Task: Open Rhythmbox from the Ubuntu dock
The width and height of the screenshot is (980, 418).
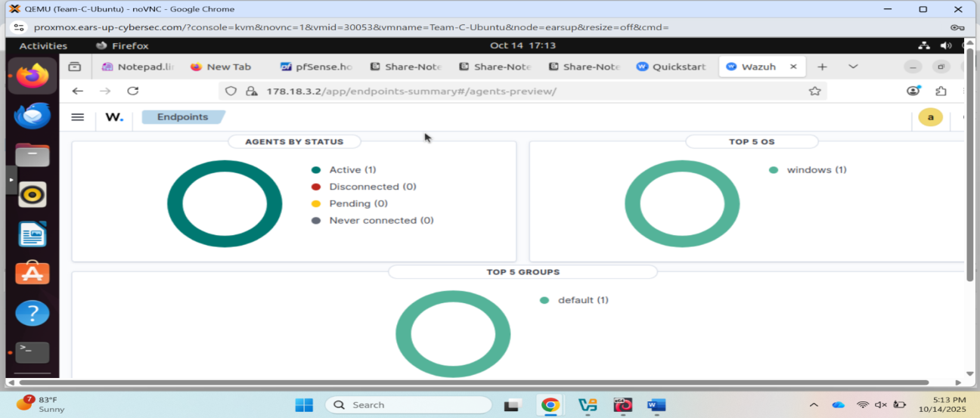Action: tap(33, 194)
